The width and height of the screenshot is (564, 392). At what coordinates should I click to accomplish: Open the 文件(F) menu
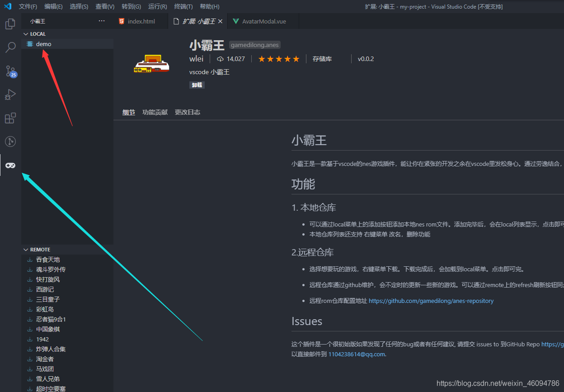(x=28, y=6)
